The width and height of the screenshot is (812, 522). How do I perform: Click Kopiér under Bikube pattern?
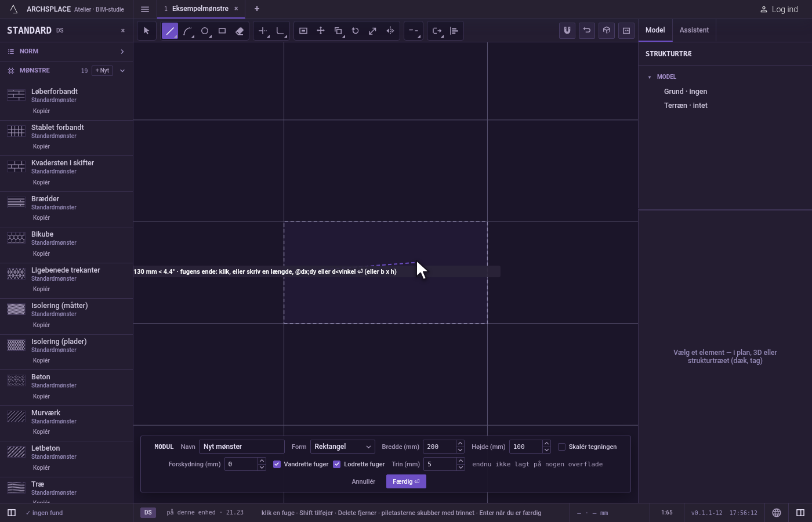[41, 253]
